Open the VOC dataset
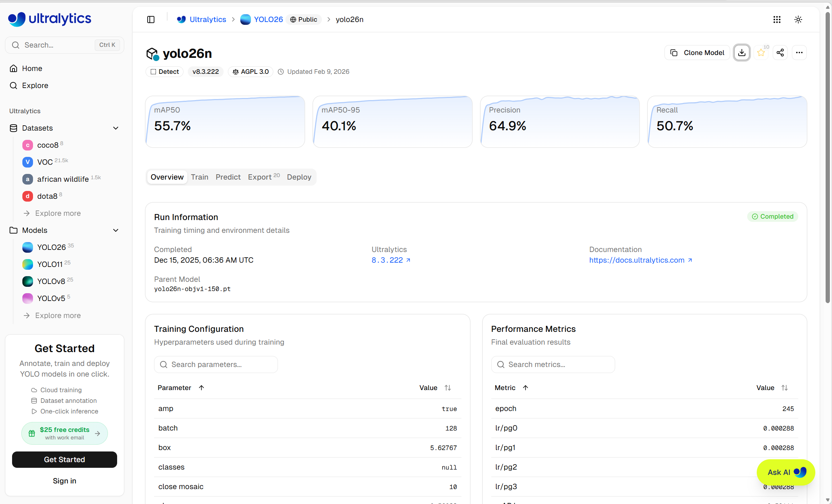Viewport: 832px width, 504px height. tap(45, 162)
